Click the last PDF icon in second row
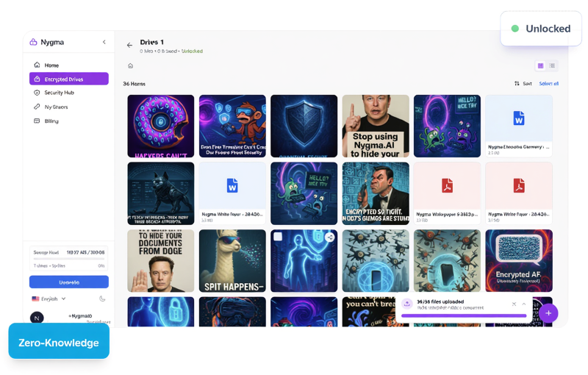The height and width of the screenshot is (375, 588). 519,185
